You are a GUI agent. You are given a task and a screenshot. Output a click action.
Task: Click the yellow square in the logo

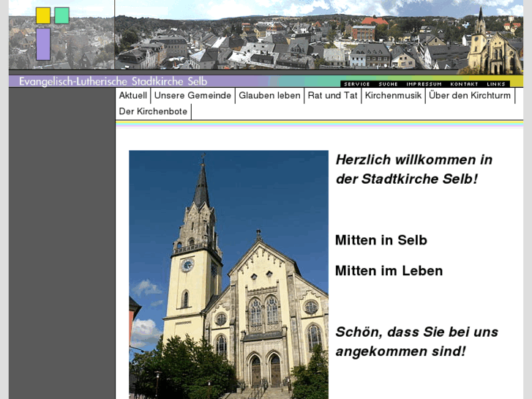(x=43, y=16)
